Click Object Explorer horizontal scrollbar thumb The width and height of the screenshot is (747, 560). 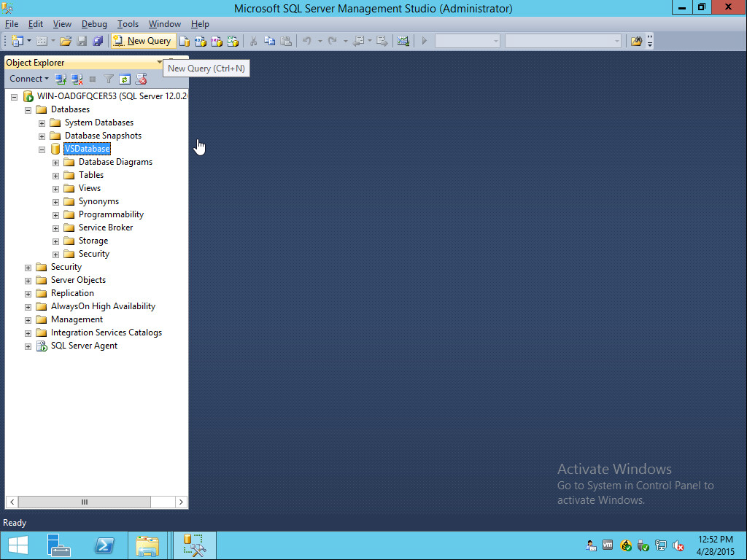coord(85,502)
